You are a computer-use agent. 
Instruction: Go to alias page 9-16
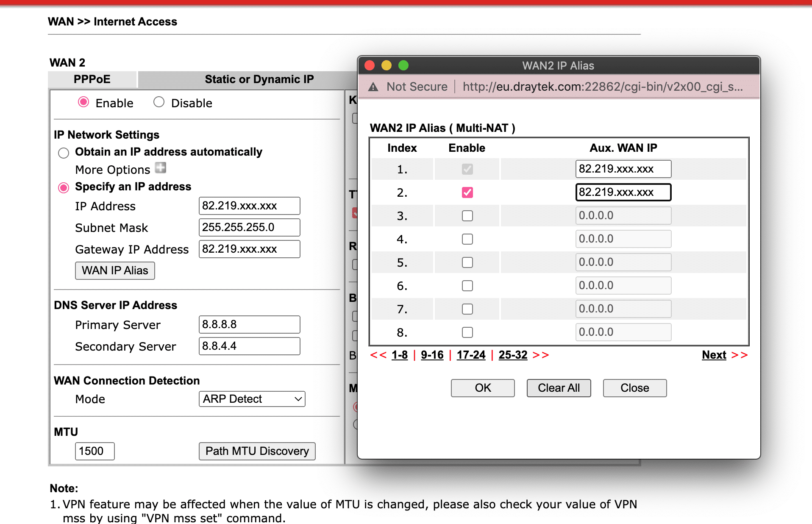coord(432,355)
